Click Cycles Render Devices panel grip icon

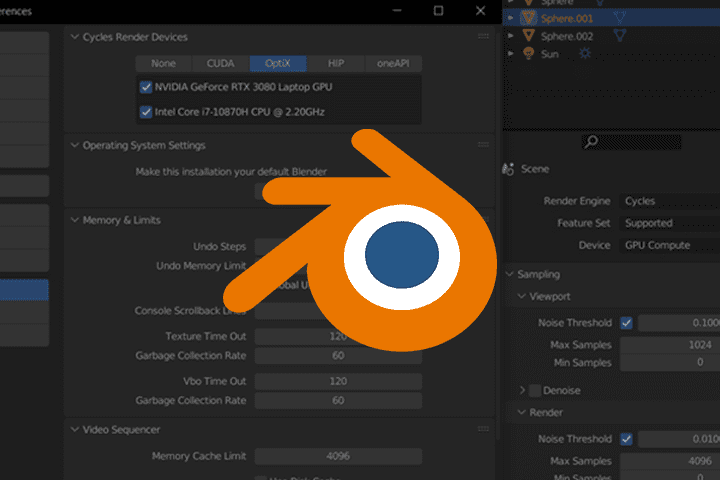point(483,36)
